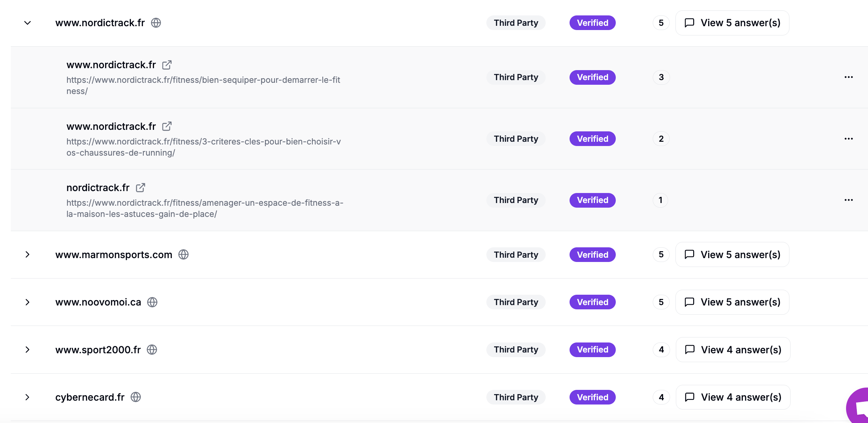View 5 answers for www.nordictrack.fr

732,23
